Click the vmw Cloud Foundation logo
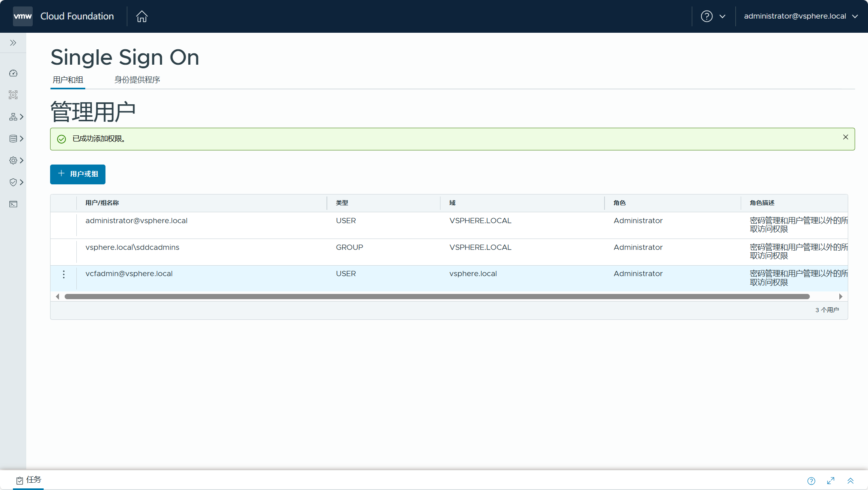868x490 pixels. pyautogui.click(x=63, y=16)
